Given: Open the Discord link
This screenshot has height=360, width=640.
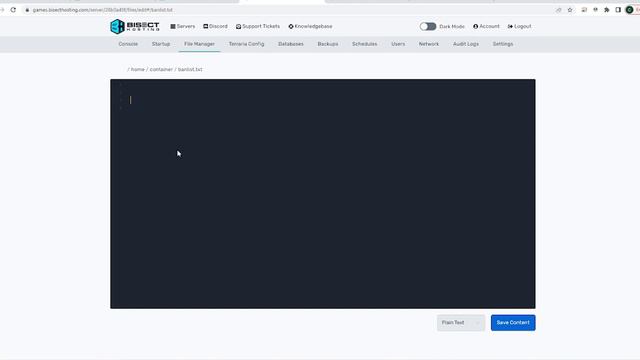Looking at the screenshot, I should [215, 27].
